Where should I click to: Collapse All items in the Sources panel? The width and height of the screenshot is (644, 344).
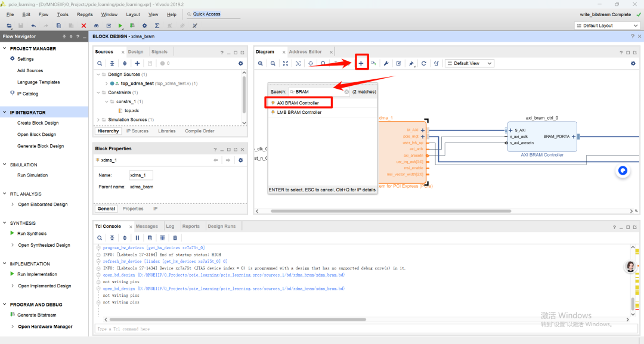pos(112,63)
